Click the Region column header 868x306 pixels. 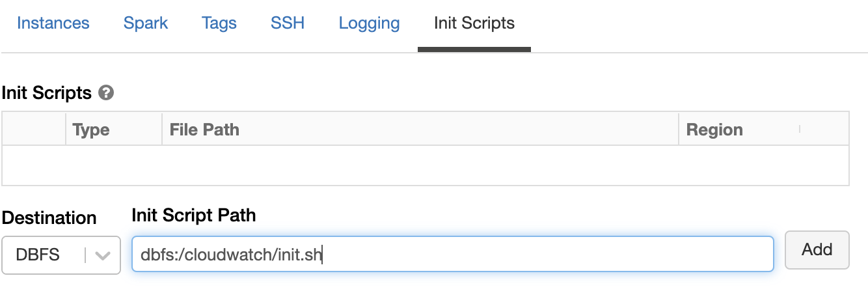coord(714,130)
